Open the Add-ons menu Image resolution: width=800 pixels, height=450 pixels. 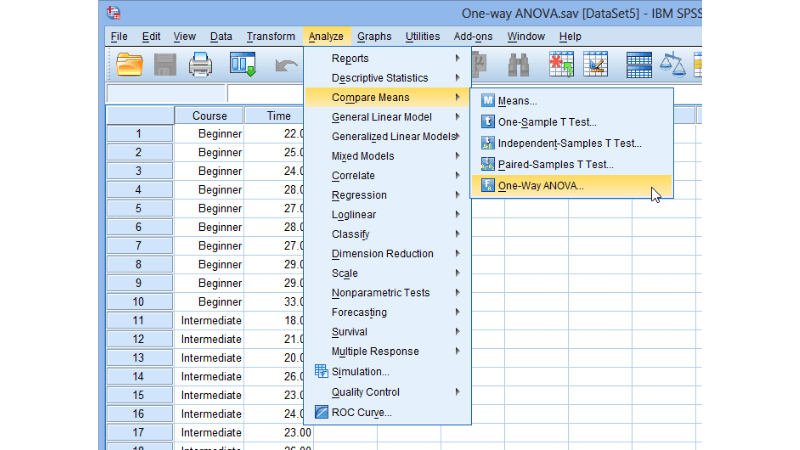[x=473, y=36]
